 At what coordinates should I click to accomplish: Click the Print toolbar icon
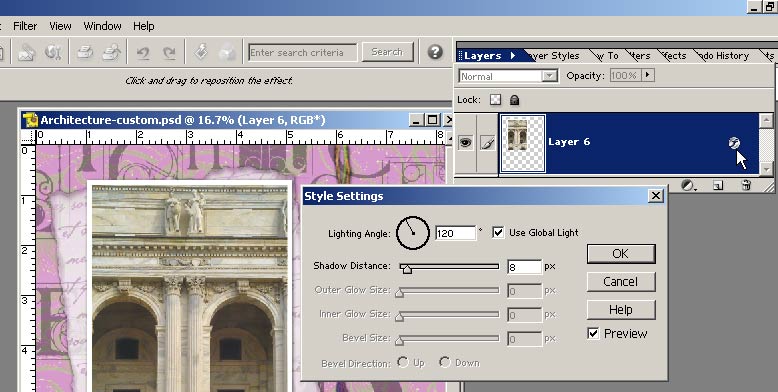[x=85, y=52]
